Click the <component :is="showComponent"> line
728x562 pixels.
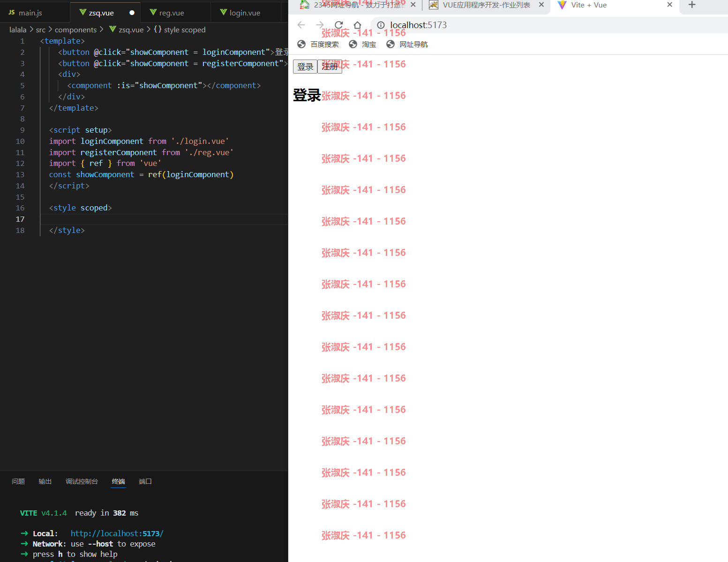pos(164,85)
